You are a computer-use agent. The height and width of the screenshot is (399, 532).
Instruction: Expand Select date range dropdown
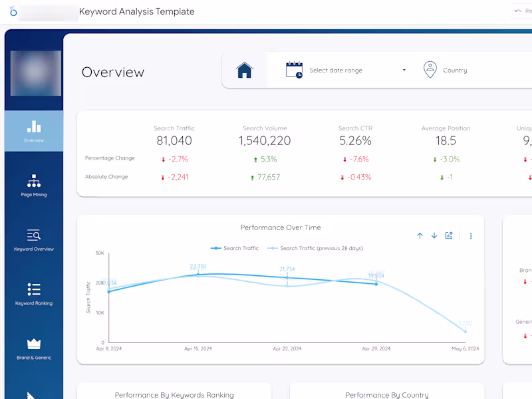point(358,70)
